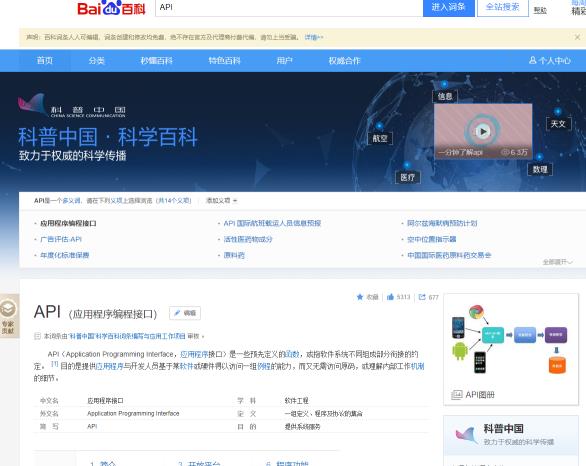Click the 全站搜索 button
This screenshot has width=586, height=466.
click(503, 7)
